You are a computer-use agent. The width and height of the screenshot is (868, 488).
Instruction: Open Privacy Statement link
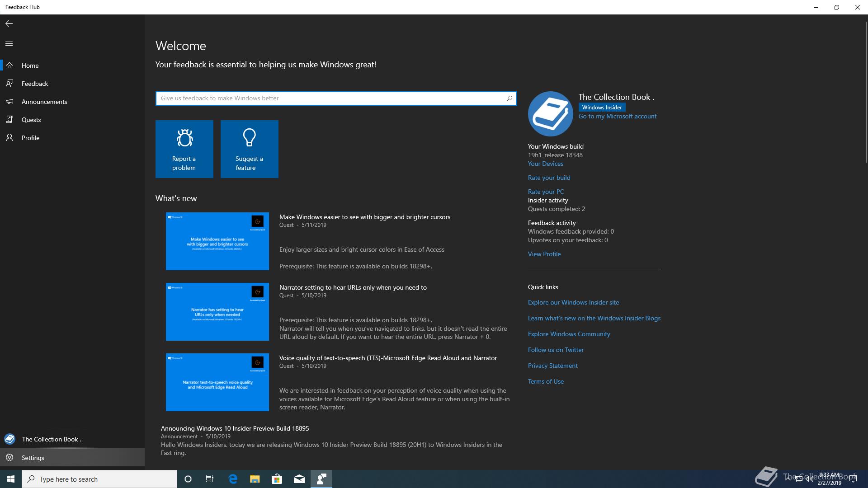pyautogui.click(x=553, y=366)
